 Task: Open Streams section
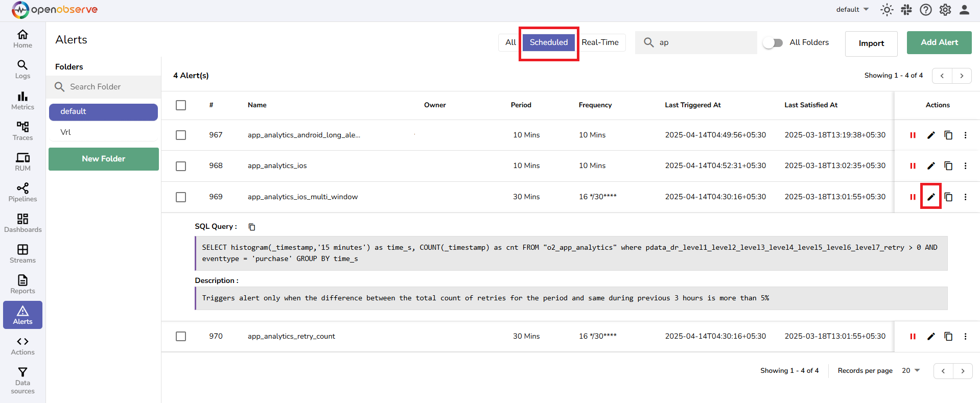pyautogui.click(x=22, y=254)
